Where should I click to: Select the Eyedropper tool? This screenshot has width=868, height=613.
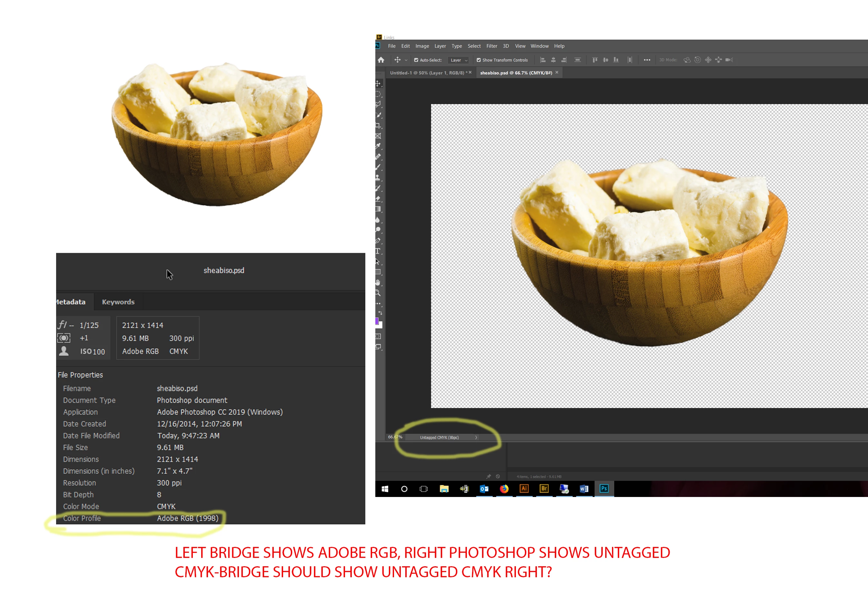point(378,146)
